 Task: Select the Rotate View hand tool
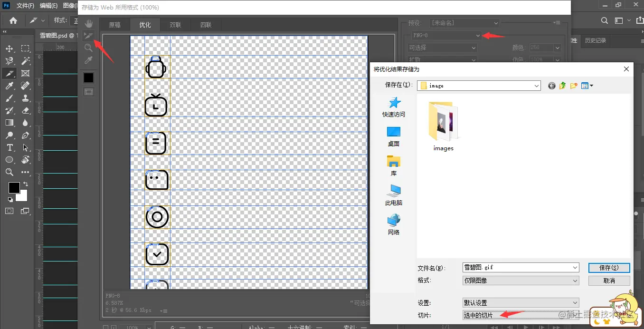[26, 160]
